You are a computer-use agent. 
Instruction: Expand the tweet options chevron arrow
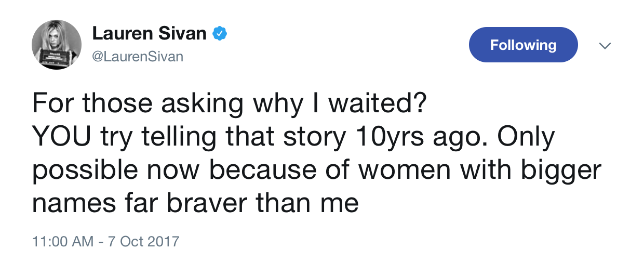[x=603, y=46]
